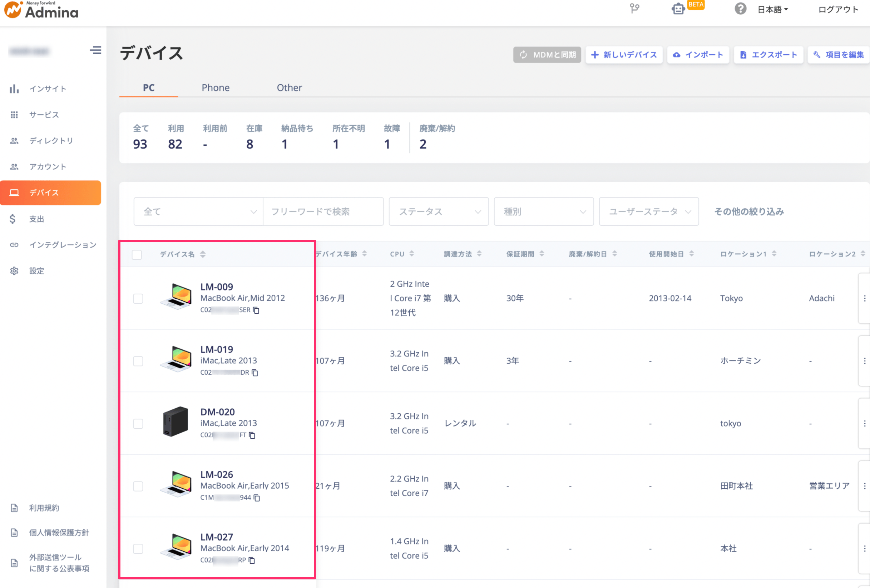Copy serial number of DM-020

click(x=252, y=435)
